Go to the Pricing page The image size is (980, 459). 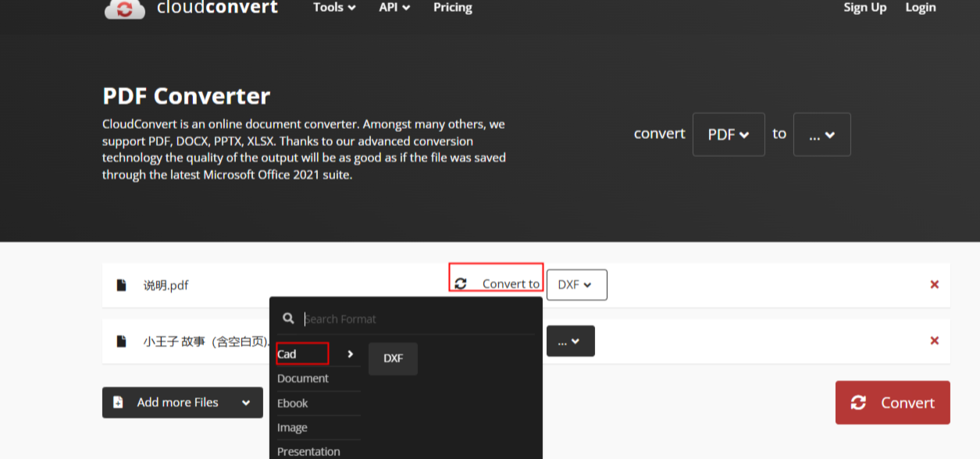(x=452, y=7)
